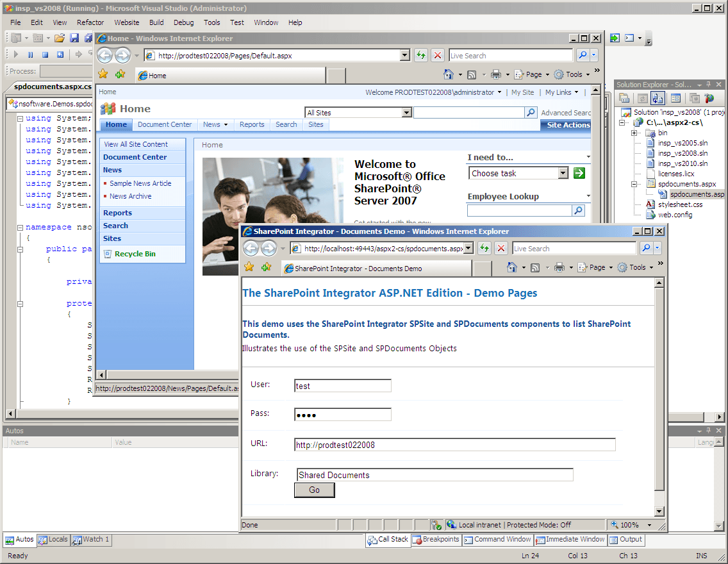
Task: Click the Print icon in the Home IE toolbar
Action: [496, 74]
